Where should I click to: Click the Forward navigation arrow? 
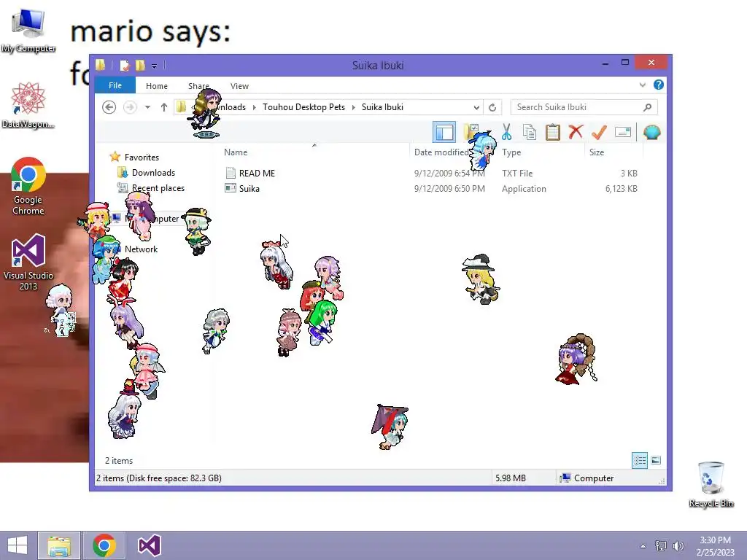[130, 107]
